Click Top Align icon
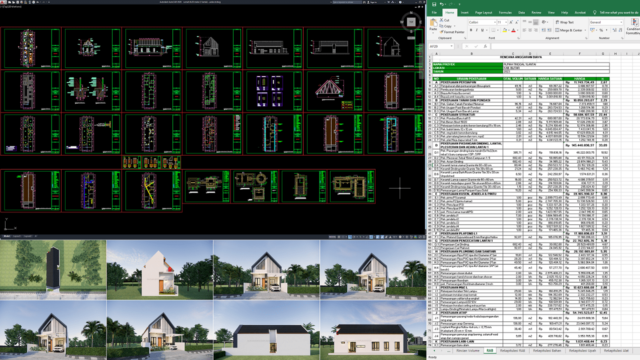Image resolution: width=640 pixels, height=360 pixels. (524, 22)
